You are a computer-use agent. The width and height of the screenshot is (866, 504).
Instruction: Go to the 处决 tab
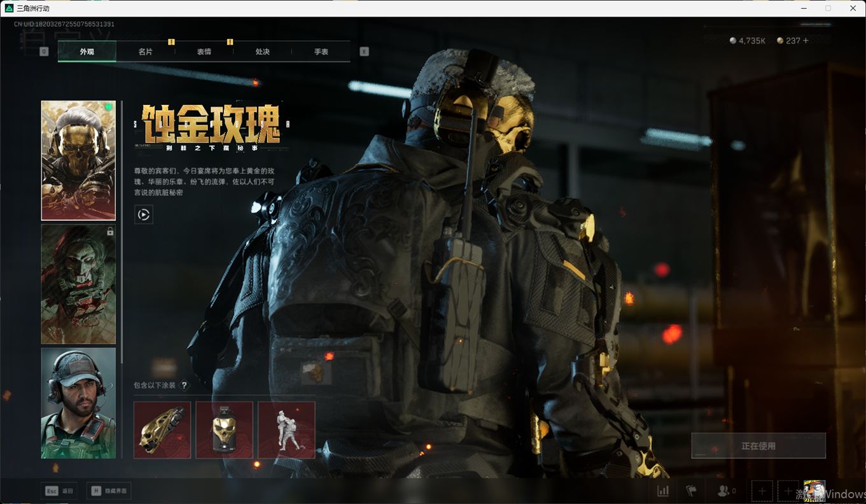[x=262, y=52]
